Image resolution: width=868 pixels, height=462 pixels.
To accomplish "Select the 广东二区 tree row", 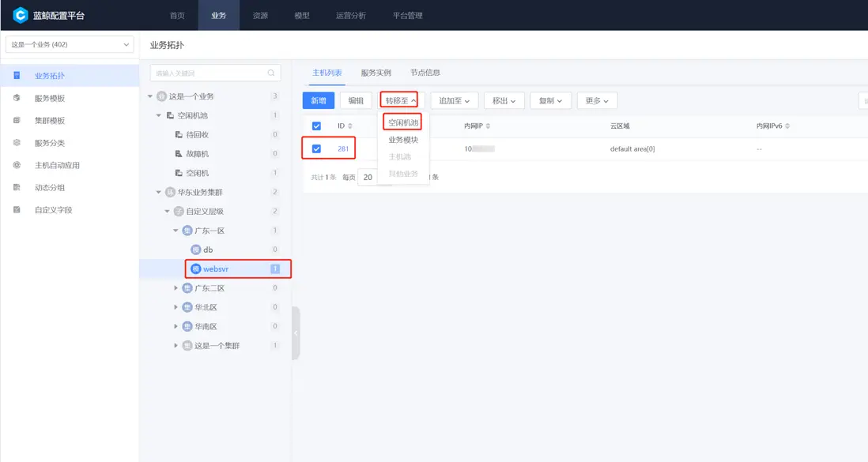I will tap(215, 287).
